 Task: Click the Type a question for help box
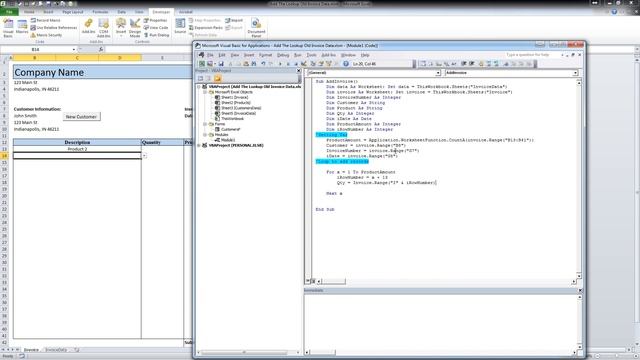[x=532, y=55]
